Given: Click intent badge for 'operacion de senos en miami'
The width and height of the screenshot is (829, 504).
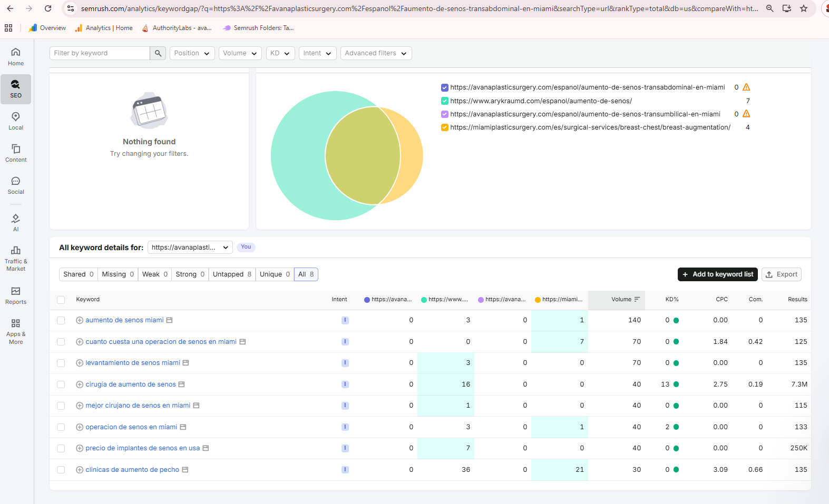Looking at the screenshot, I should (345, 427).
